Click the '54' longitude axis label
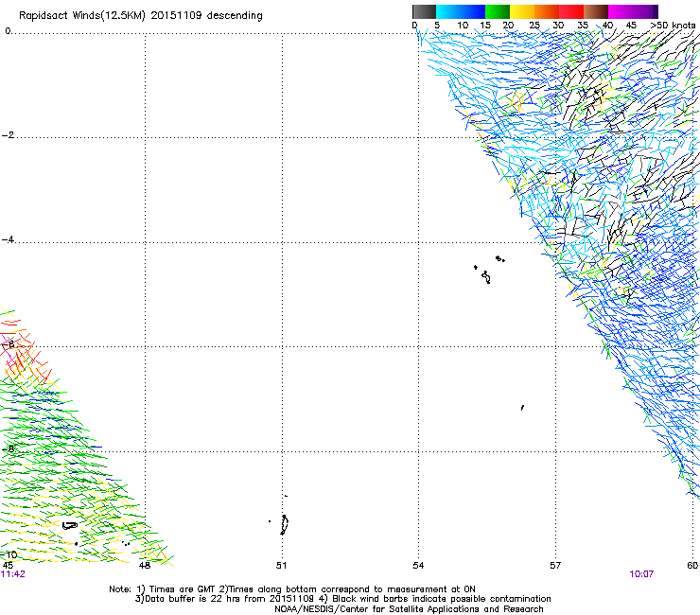The width and height of the screenshot is (700, 615). (418, 566)
